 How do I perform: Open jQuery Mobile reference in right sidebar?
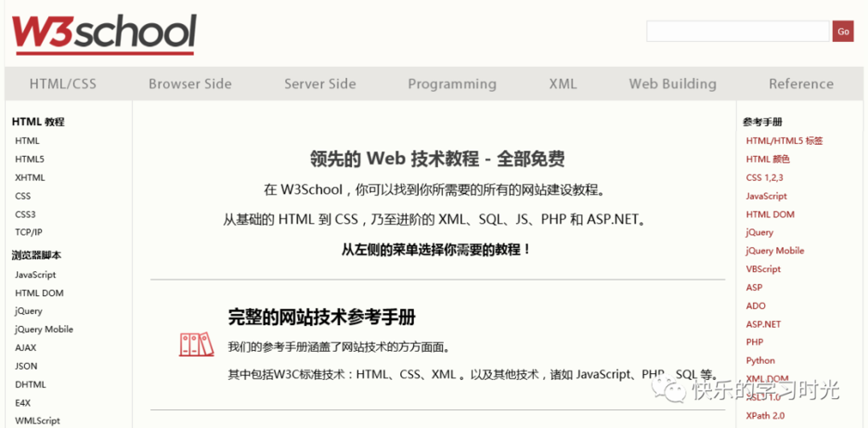coord(775,251)
